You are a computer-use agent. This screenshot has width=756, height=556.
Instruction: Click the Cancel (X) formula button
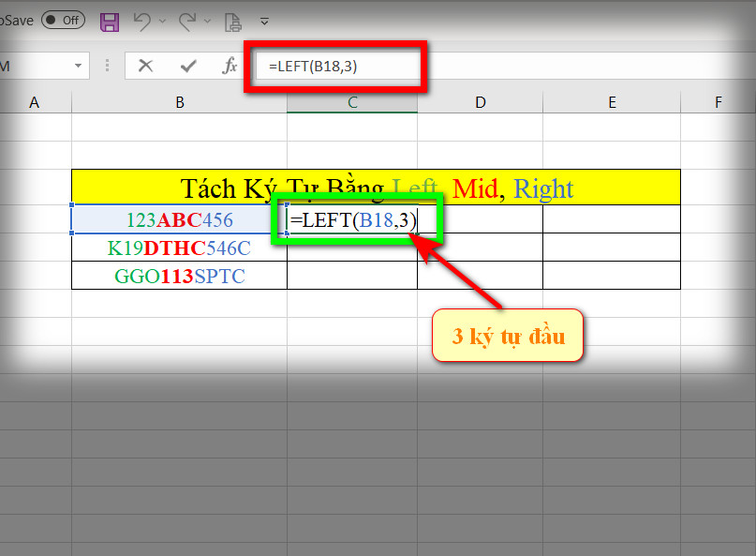pyautogui.click(x=145, y=66)
